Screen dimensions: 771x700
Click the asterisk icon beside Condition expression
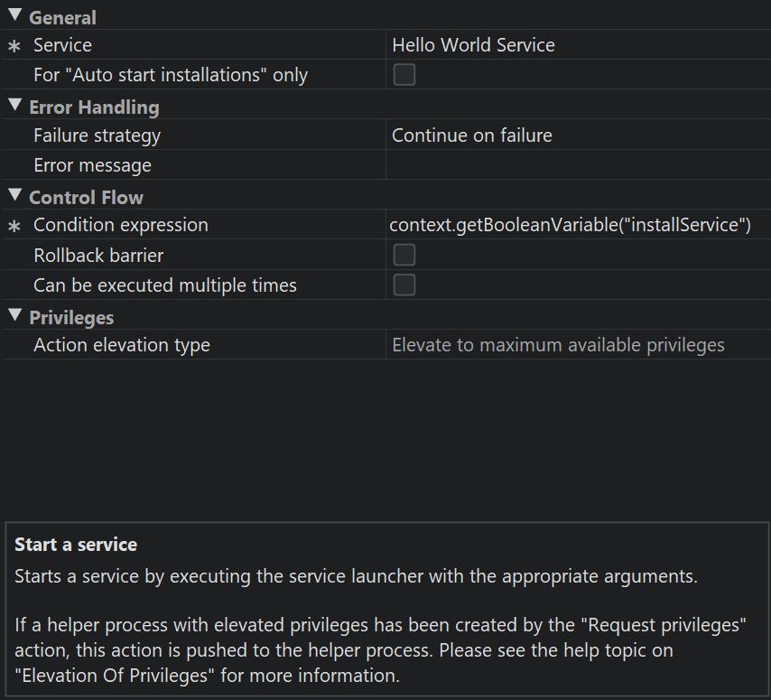pyautogui.click(x=14, y=226)
